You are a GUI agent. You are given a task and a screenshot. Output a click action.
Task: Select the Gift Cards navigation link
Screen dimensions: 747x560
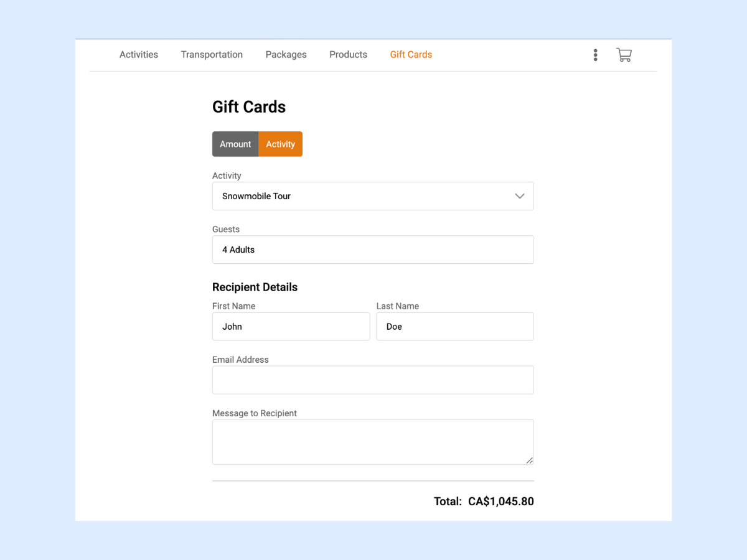[411, 54]
